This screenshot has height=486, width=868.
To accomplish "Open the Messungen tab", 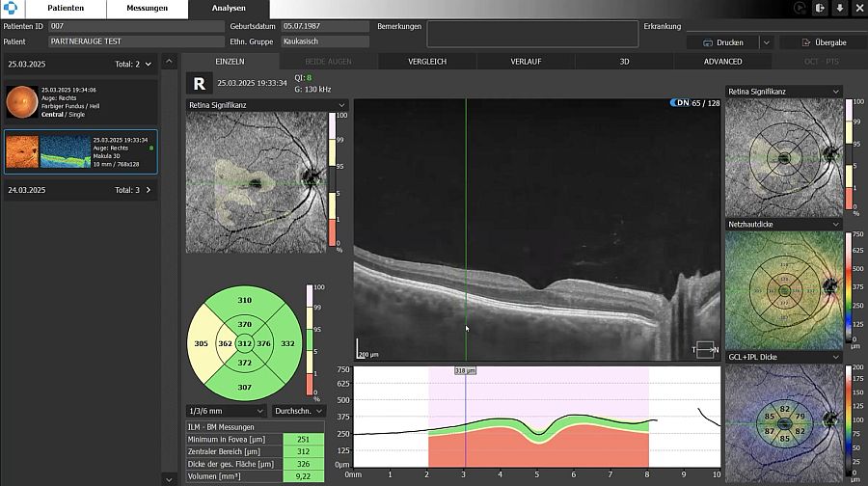I will (147, 8).
